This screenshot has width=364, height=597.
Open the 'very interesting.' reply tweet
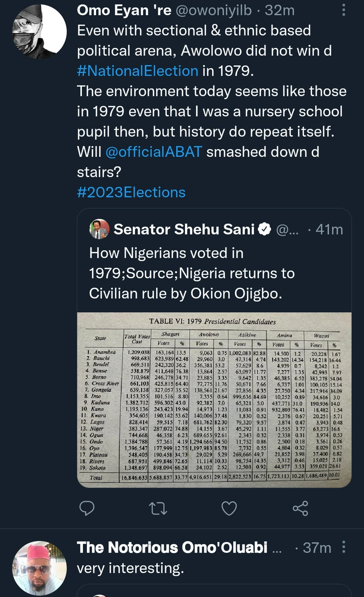pyautogui.click(x=130, y=568)
